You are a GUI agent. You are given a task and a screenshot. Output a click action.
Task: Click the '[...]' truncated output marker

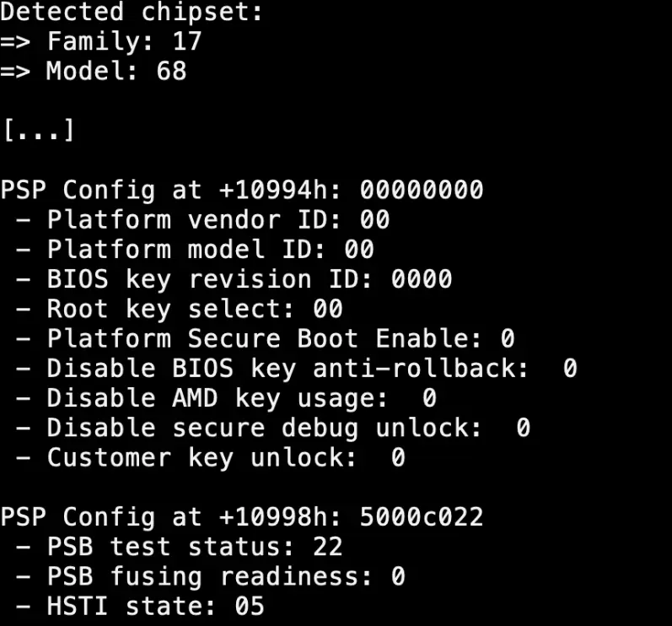[39, 130]
